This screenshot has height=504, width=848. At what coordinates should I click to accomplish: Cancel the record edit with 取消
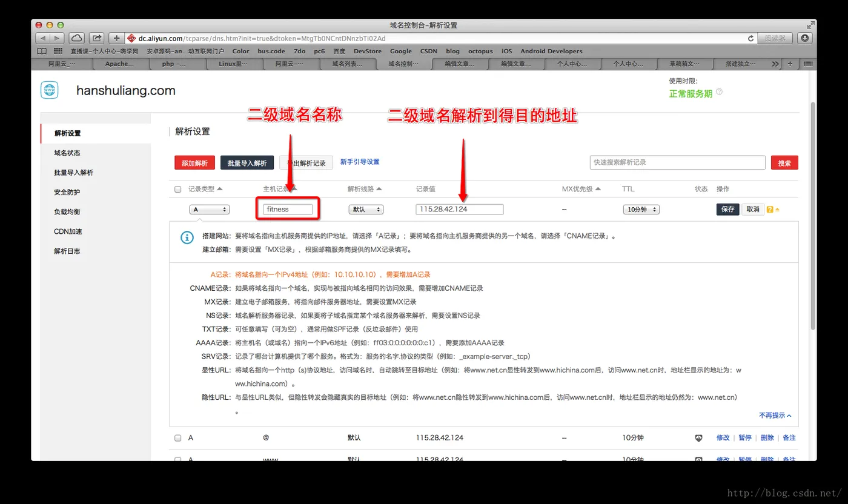(x=752, y=210)
